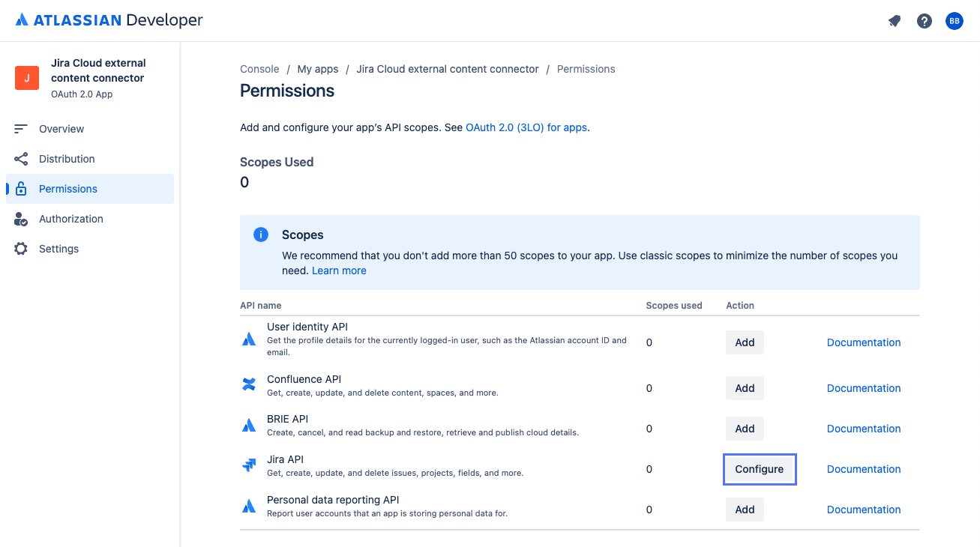Open the help question mark icon
980x547 pixels.
pyautogui.click(x=925, y=21)
